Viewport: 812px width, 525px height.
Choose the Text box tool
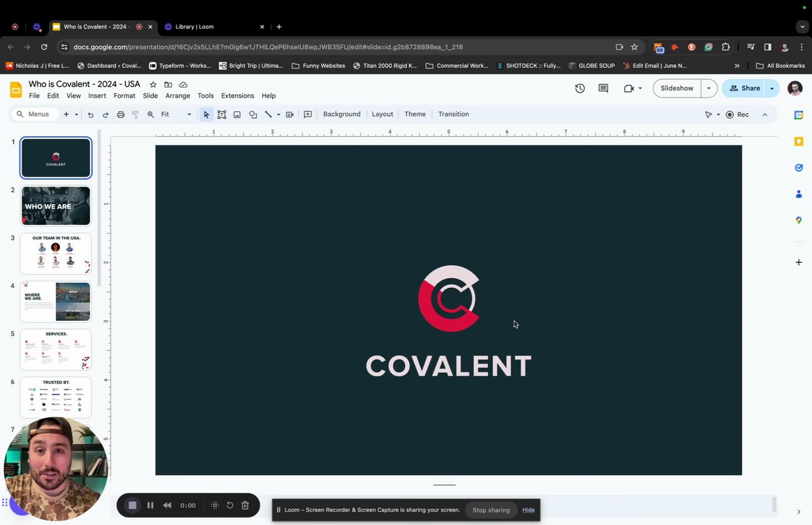[221, 115]
